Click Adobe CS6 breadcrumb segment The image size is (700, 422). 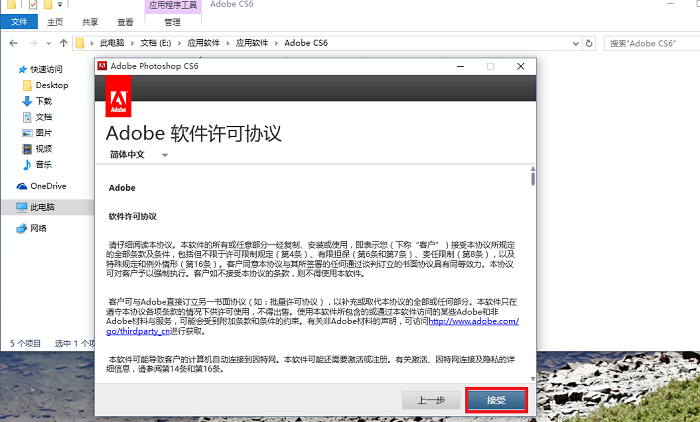click(306, 43)
